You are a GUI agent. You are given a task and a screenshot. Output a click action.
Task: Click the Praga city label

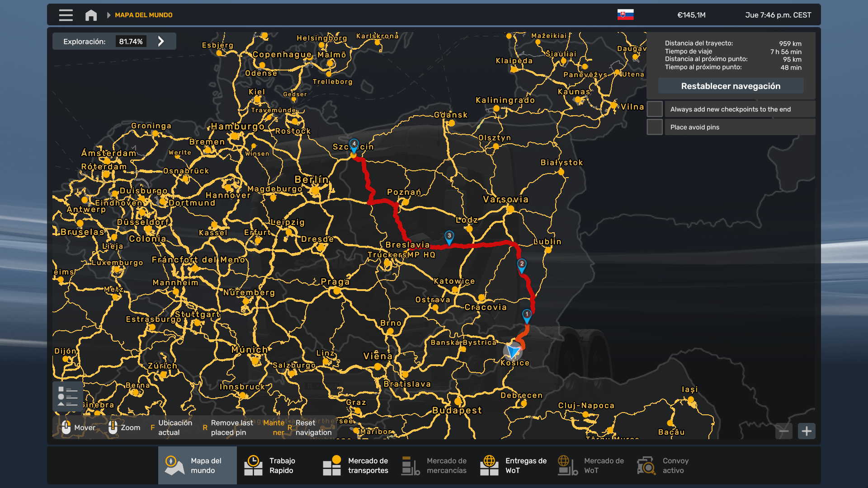click(x=335, y=282)
